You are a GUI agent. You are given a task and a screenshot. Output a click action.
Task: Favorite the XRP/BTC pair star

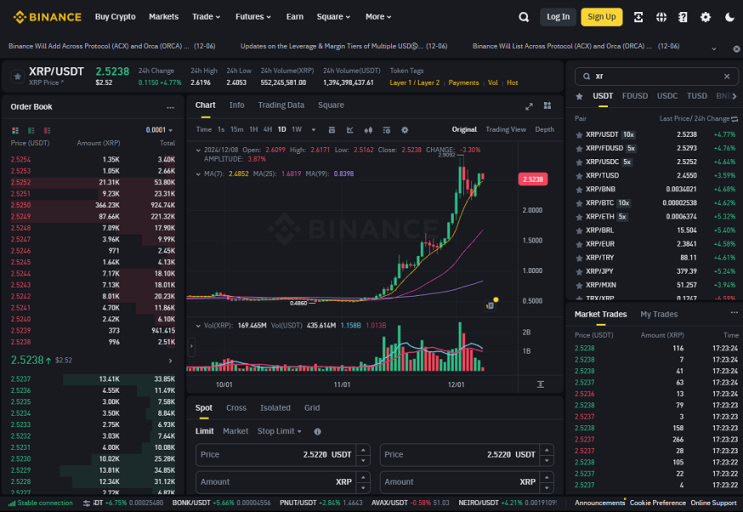click(x=579, y=204)
